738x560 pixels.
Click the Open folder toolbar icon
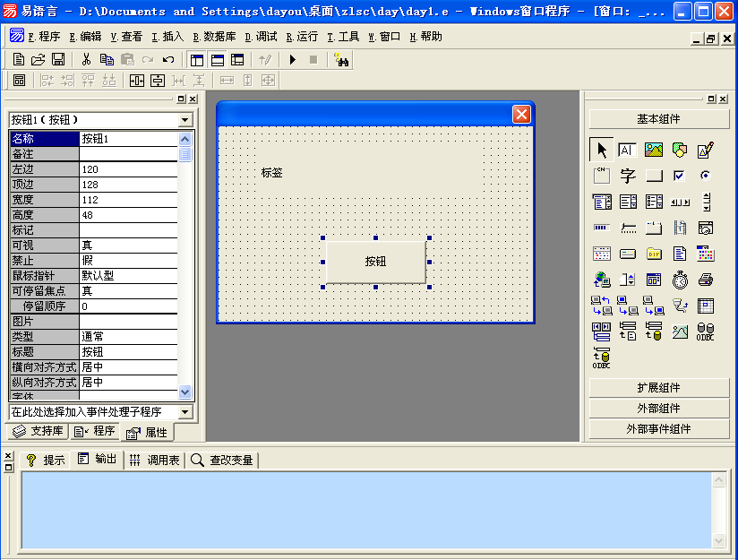coord(39,60)
